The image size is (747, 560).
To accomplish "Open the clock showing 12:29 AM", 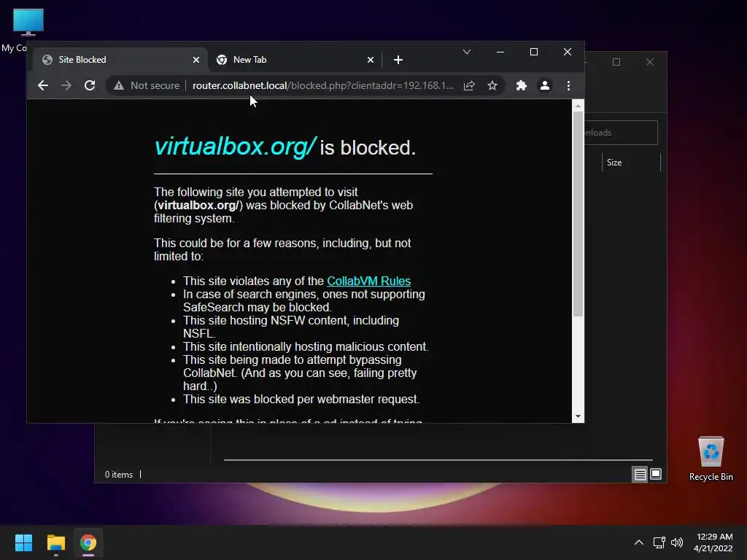I will [713, 542].
